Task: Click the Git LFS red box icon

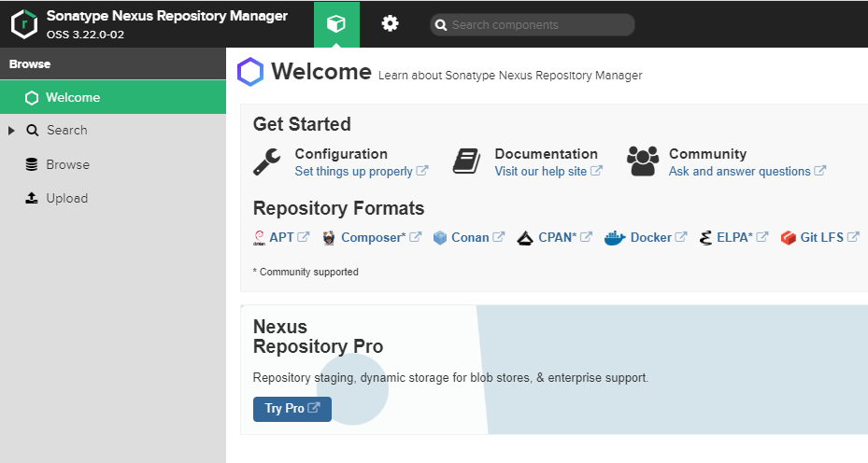Action: tap(789, 238)
